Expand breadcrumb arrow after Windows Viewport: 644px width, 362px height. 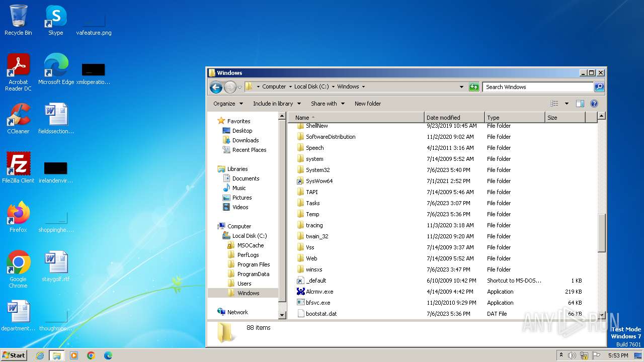[363, 87]
